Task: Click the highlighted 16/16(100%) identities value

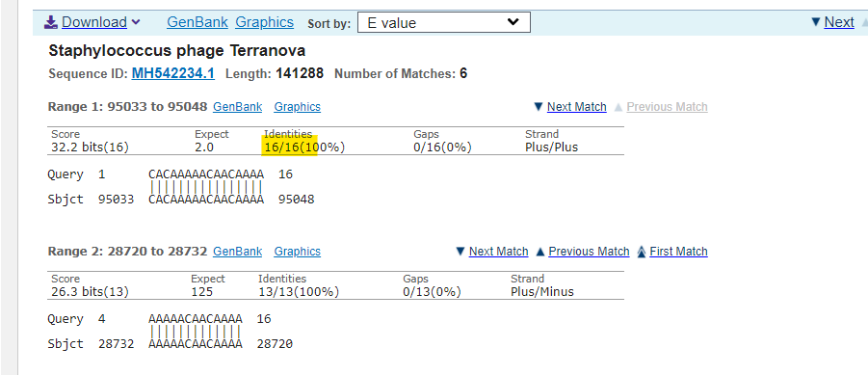Action: click(304, 147)
